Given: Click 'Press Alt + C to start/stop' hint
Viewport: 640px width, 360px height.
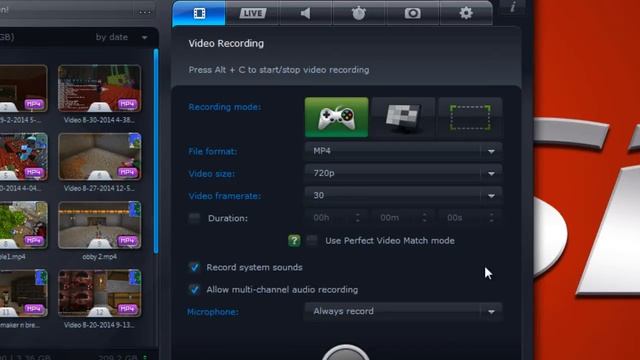Looking at the screenshot, I should pyautogui.click(x=279, y=70).
